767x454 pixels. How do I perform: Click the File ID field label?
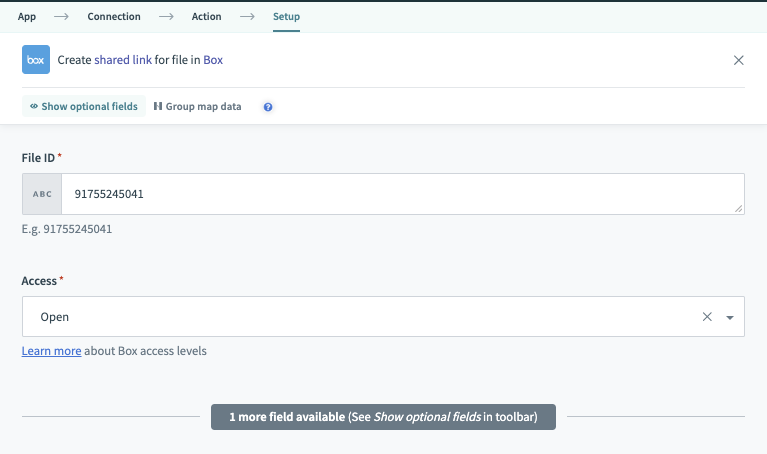[x=38, y=158]
